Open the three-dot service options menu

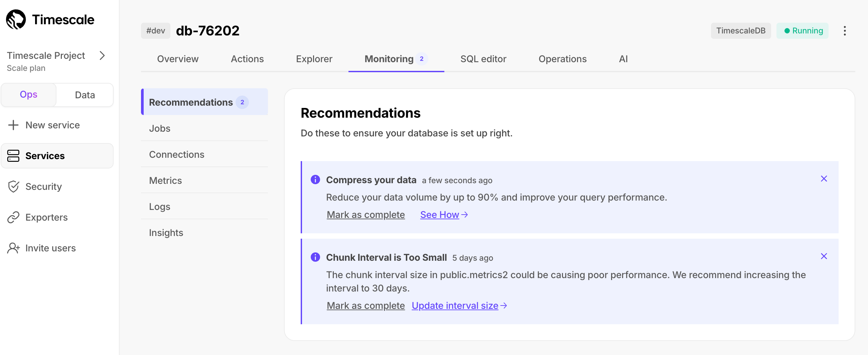click(844, 31)
